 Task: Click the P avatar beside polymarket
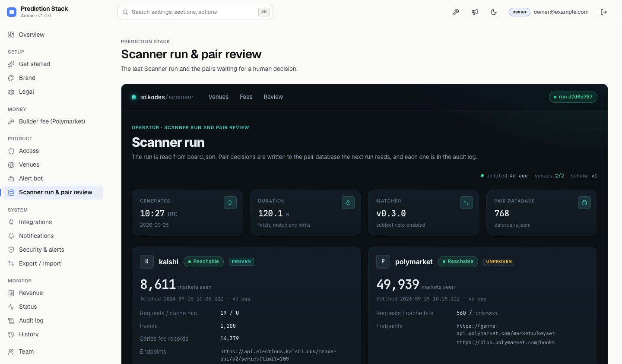click(x=383, y=262)
